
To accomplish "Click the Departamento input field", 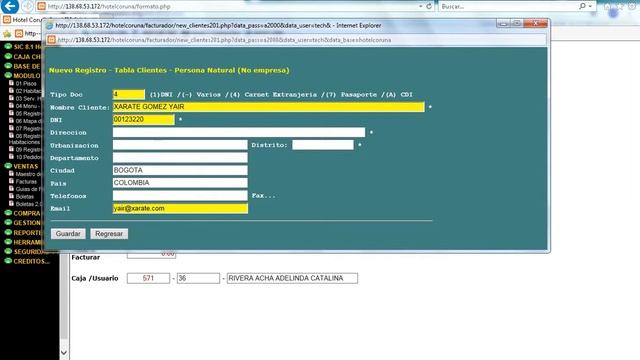I will click(x=180, y=158).
